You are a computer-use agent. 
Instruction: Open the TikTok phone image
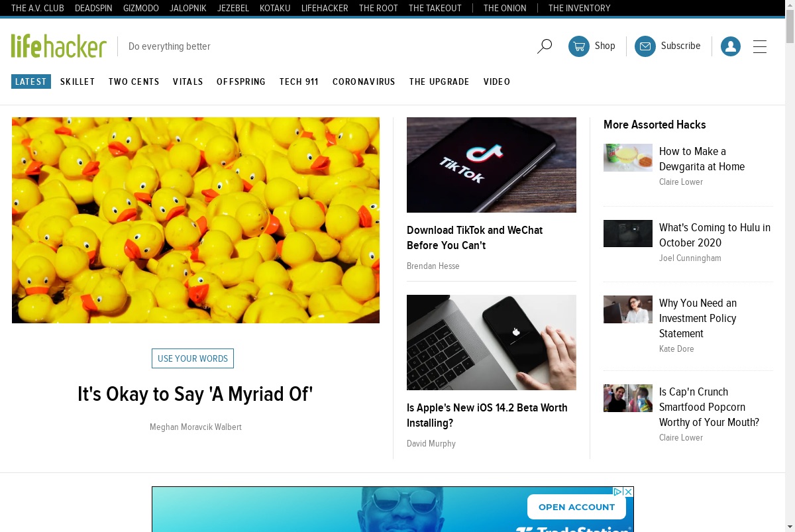click(x=492, y=165)
